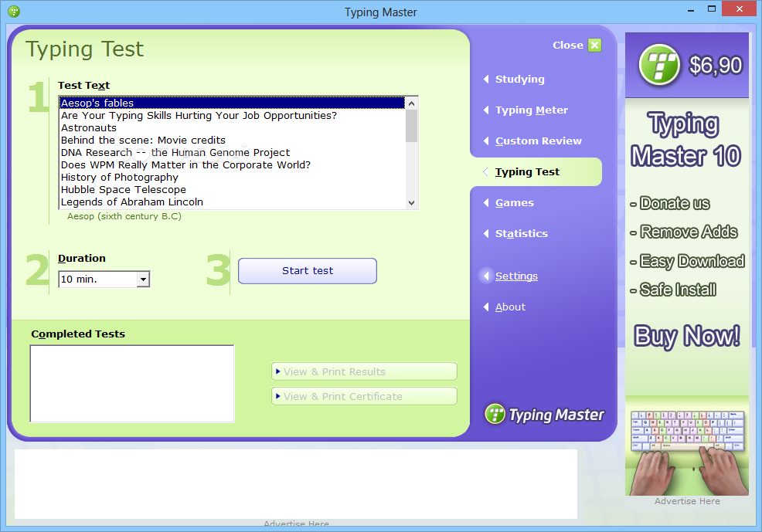Select Astronauts in the test list
The height and width of the screenshot is (532, 762).
233,127
